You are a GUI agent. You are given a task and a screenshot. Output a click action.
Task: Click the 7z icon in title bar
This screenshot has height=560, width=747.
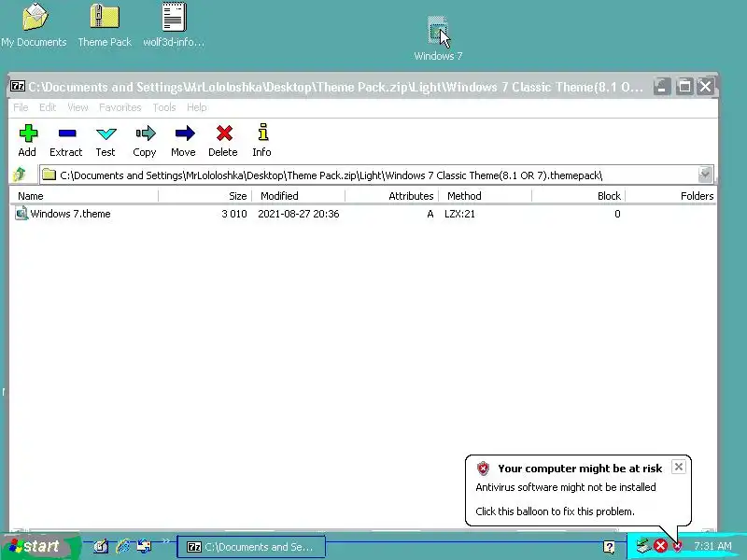(18, 86)
